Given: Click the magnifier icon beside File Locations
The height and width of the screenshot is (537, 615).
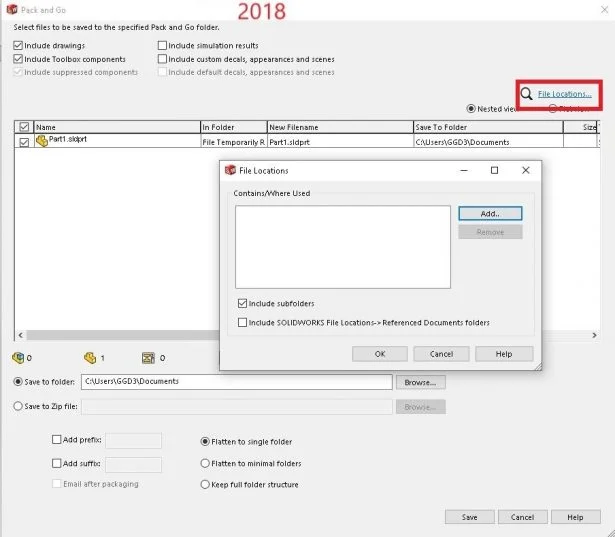Looking at the screenshot, I should click(x=526, y=94).
